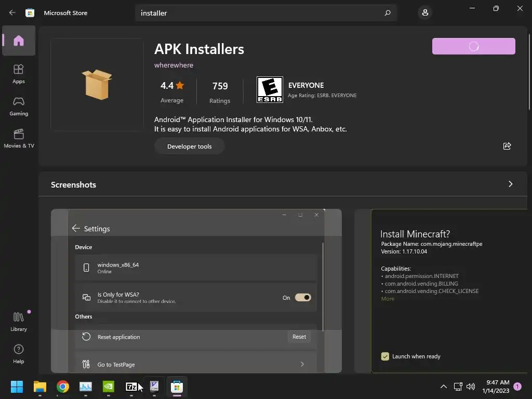
Task: Open the notification badge in taskbar
Action: click(517, 386)
